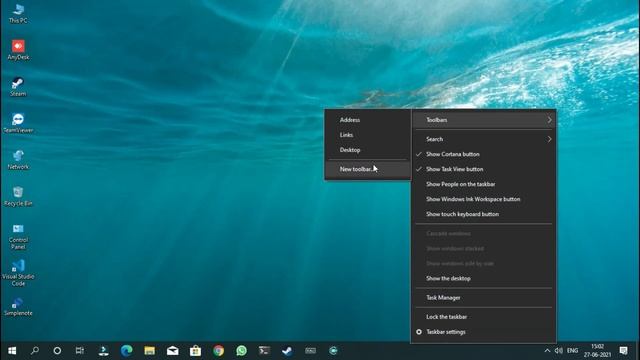Open Taskbar settings with gear icon
The height and width of the screenshot is (360, 640).
click(483, 332)
